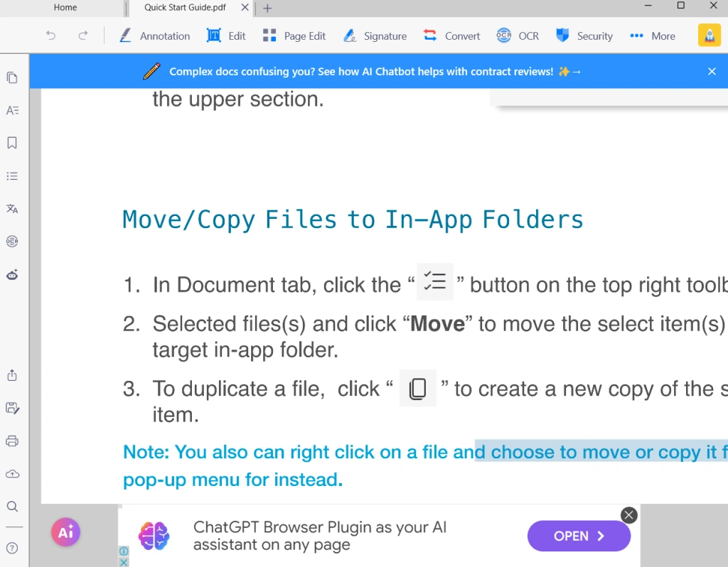Open the page thumbnails sidebar panel
Screen dimensions: 728x567
pos(12,77)
